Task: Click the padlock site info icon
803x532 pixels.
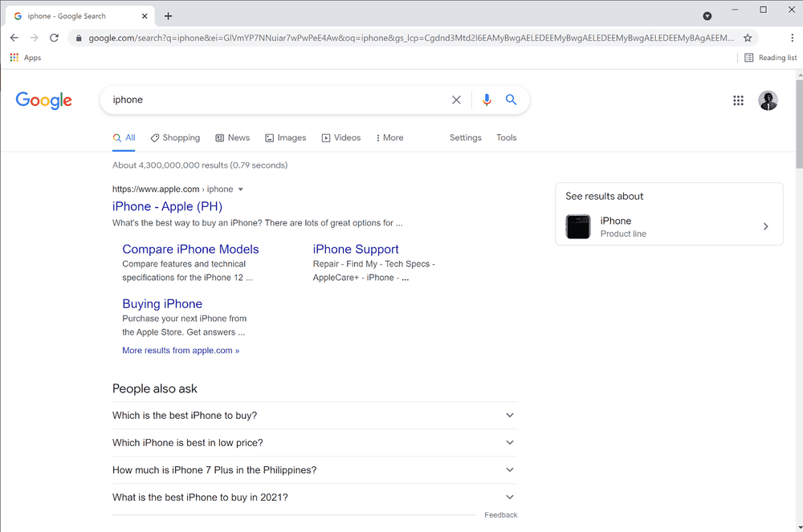Action: [79, 38]
